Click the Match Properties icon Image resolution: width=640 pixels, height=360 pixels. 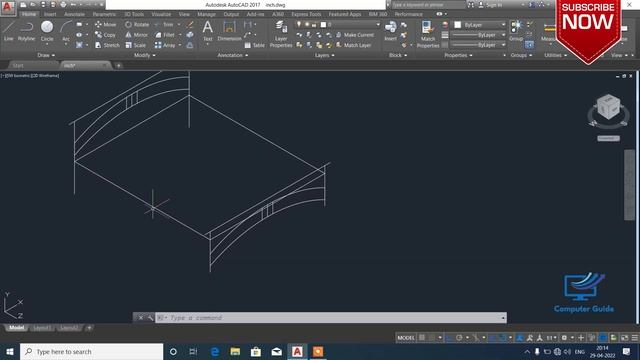pos(428,35)
